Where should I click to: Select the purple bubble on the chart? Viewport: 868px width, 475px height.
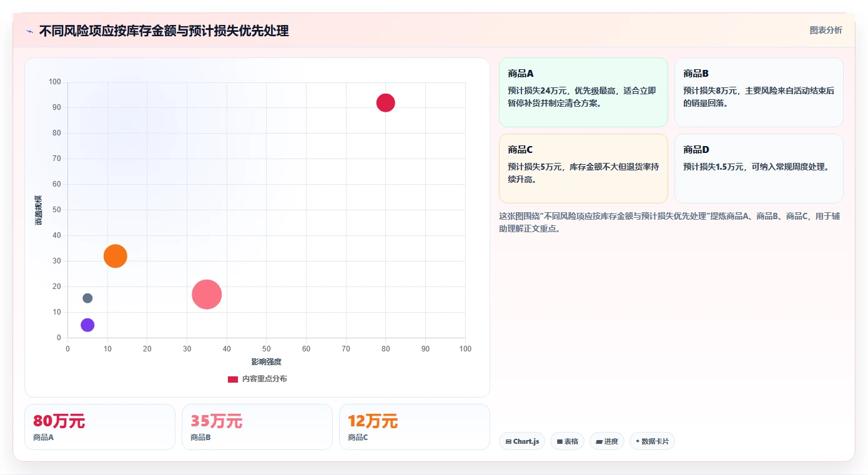pos(87,325)
